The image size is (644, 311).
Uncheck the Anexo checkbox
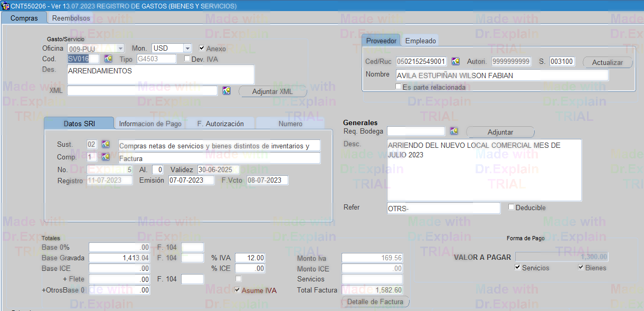[202, 49]
